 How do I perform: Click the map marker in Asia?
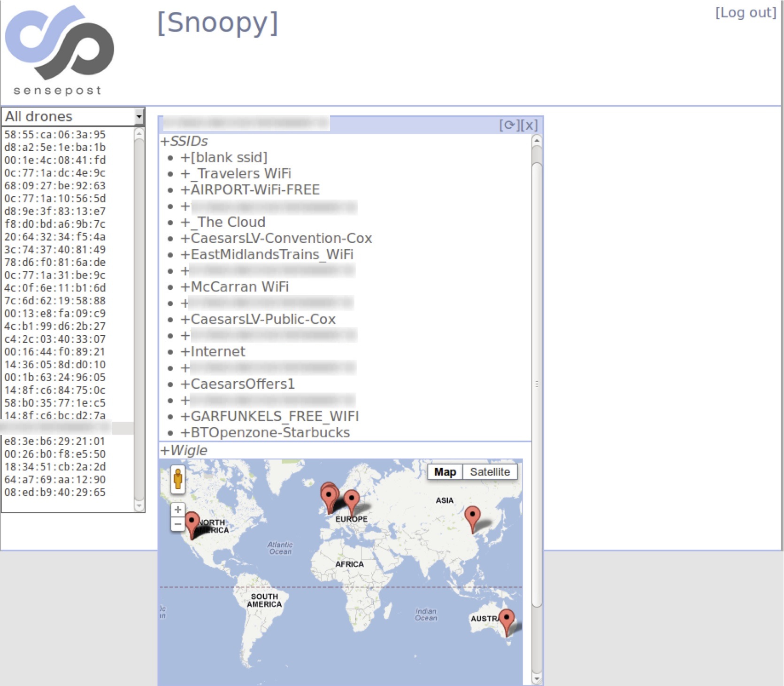(x=472, y=516)
